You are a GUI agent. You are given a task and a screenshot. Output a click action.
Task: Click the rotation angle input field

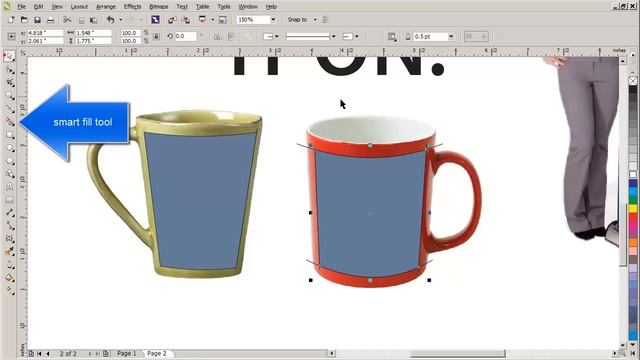click(185, 36)
